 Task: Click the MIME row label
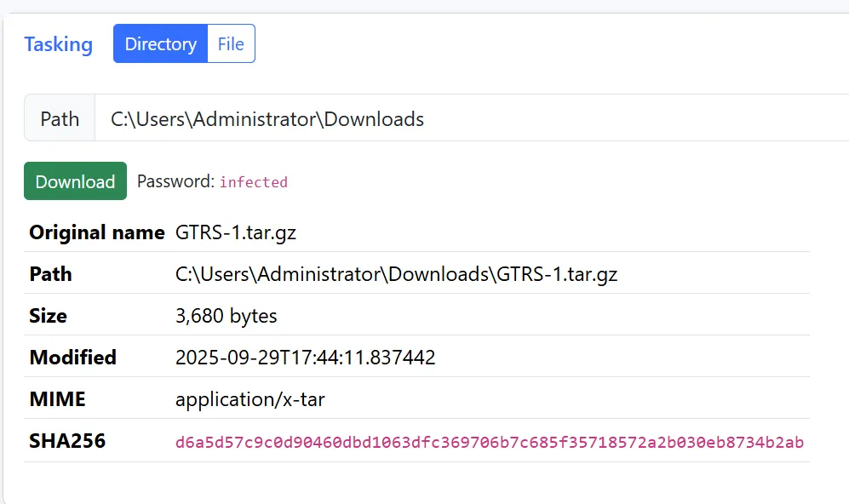[x=58, y=399]
